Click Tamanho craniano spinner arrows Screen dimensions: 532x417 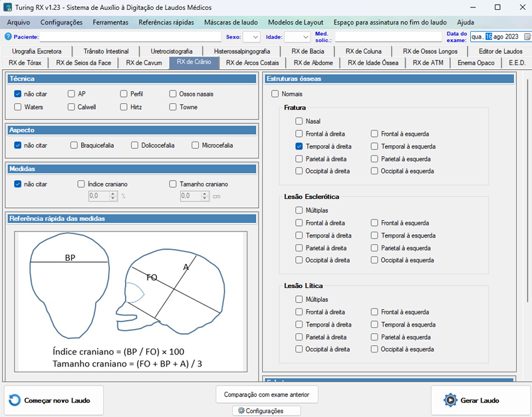coord(205,196)
